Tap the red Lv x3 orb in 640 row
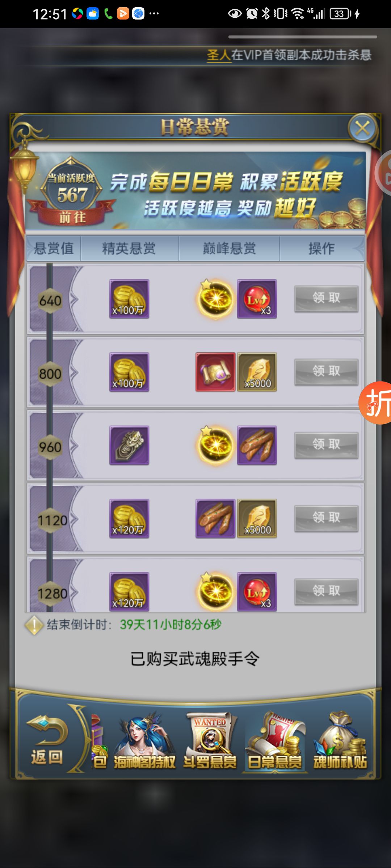This screenshot has width=391, height=868. [x=257, y=299]
